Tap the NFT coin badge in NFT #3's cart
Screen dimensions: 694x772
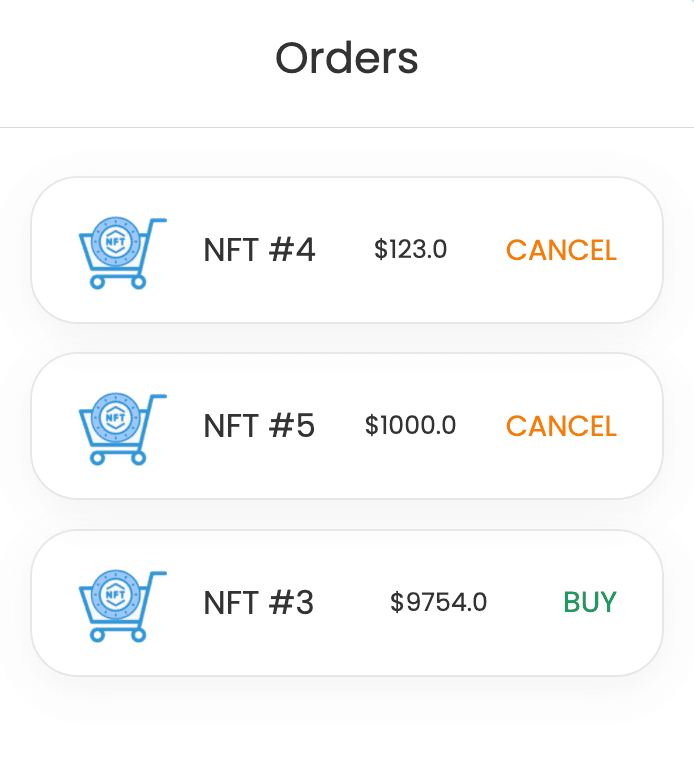[116, 595]
